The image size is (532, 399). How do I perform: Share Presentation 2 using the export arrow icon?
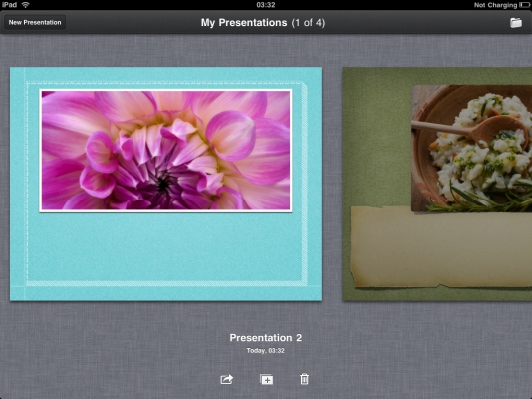tap(226, 379)
